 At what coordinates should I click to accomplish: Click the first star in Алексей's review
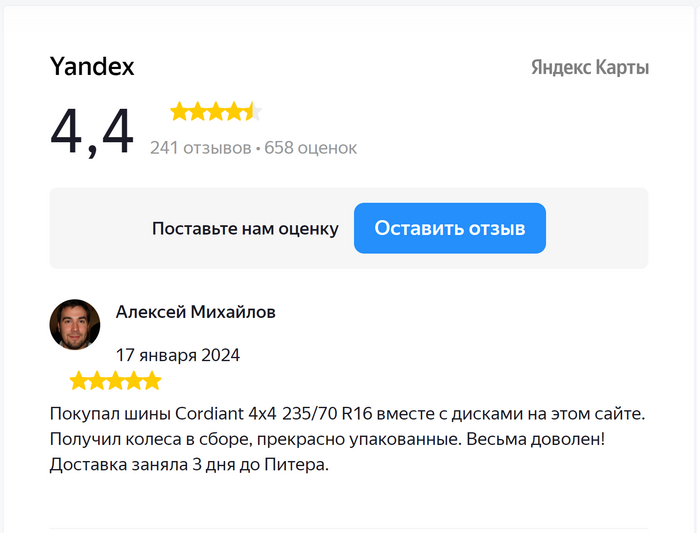click(x=79, y=381)
